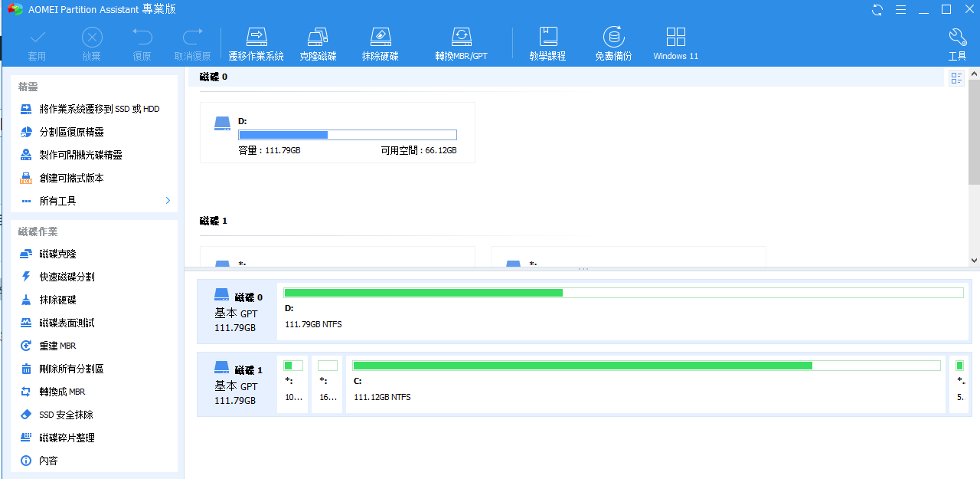Viewport: 980px width, 479px height.
Task: Click the refresh icon in title bar
Action: [x=877, y=10]
